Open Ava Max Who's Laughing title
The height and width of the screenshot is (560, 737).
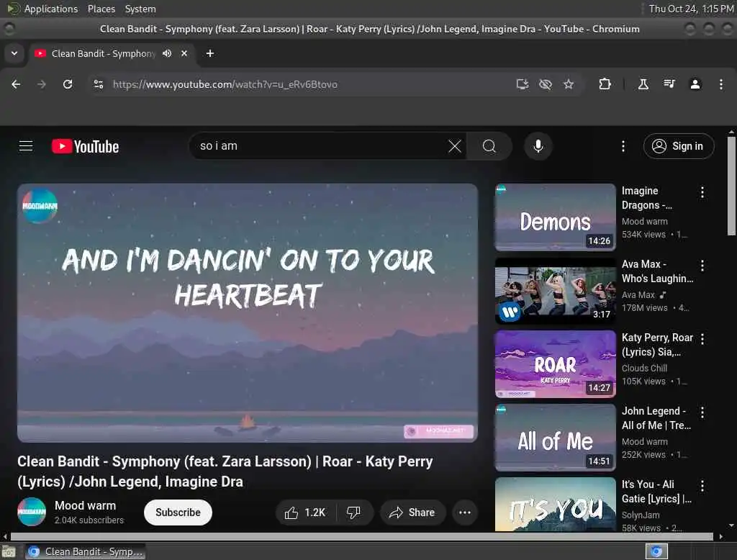point(657,271)
